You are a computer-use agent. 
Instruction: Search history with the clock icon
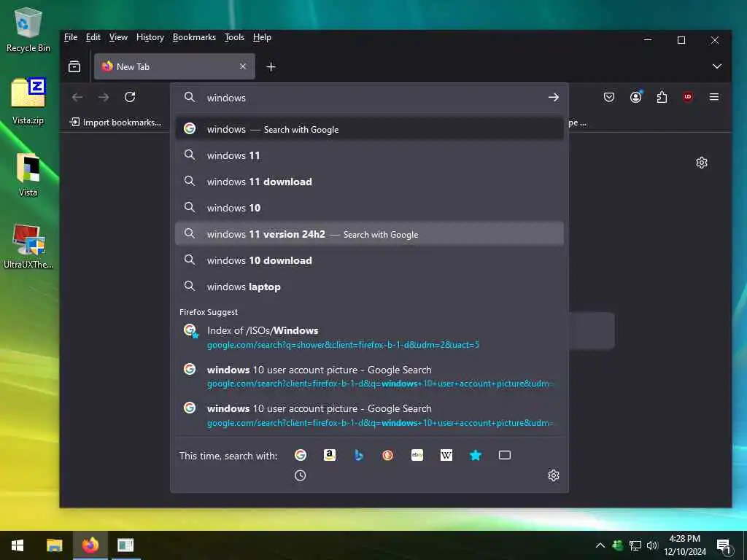point(300,475)
